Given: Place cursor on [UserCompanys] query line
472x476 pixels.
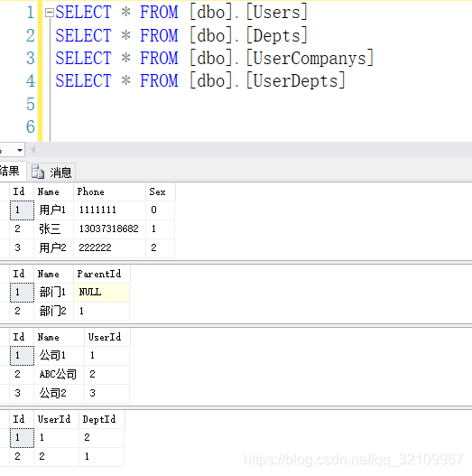Looking at the screenshot, I should coord(214,58).
